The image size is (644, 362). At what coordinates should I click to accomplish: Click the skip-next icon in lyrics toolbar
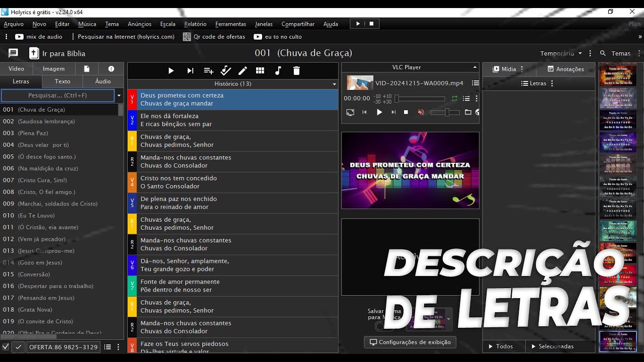[190, 71]
